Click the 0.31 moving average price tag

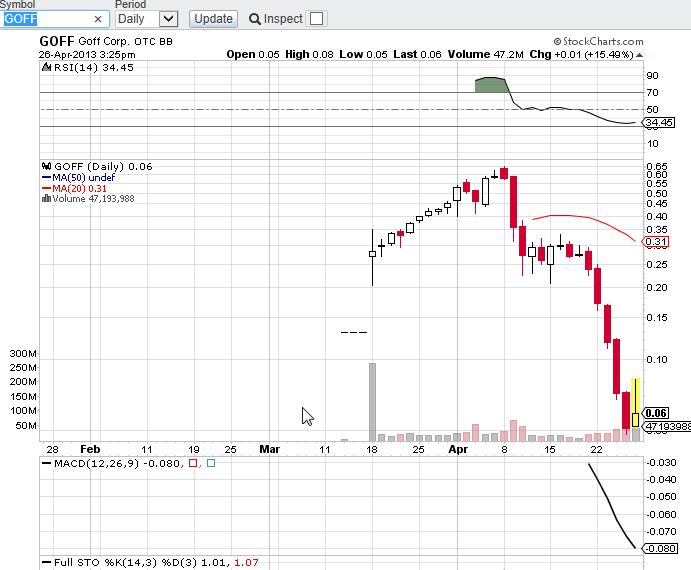[656, 242]
